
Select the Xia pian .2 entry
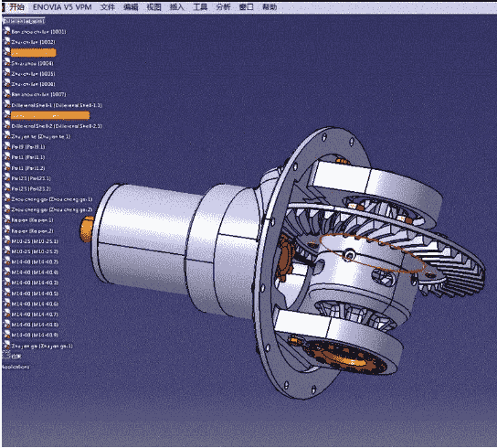click(x=33, y=230)
